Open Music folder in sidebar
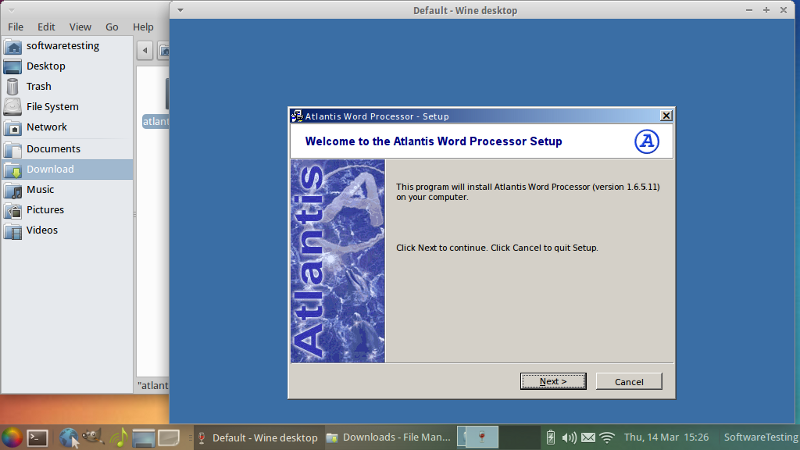The image size is (800, 450). coord(67,190)
